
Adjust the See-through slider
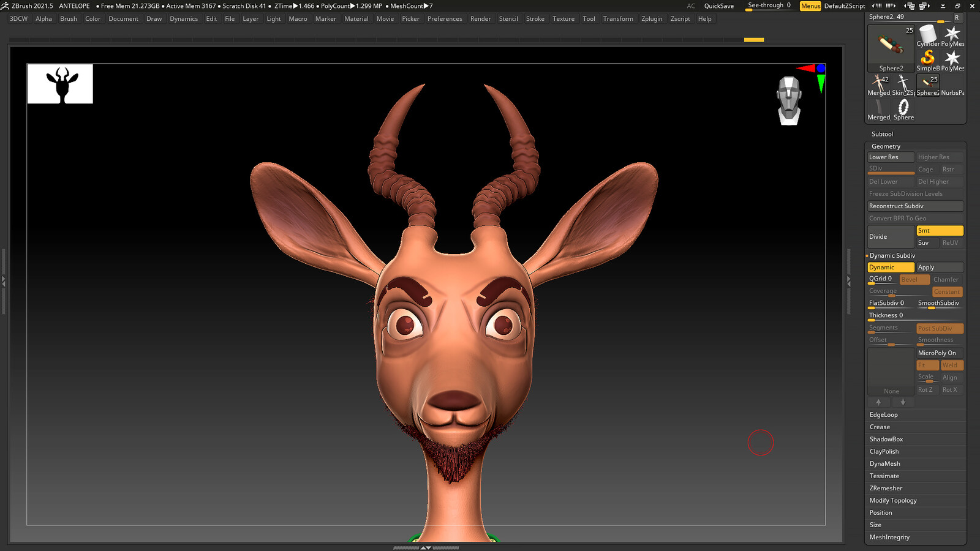769,6
